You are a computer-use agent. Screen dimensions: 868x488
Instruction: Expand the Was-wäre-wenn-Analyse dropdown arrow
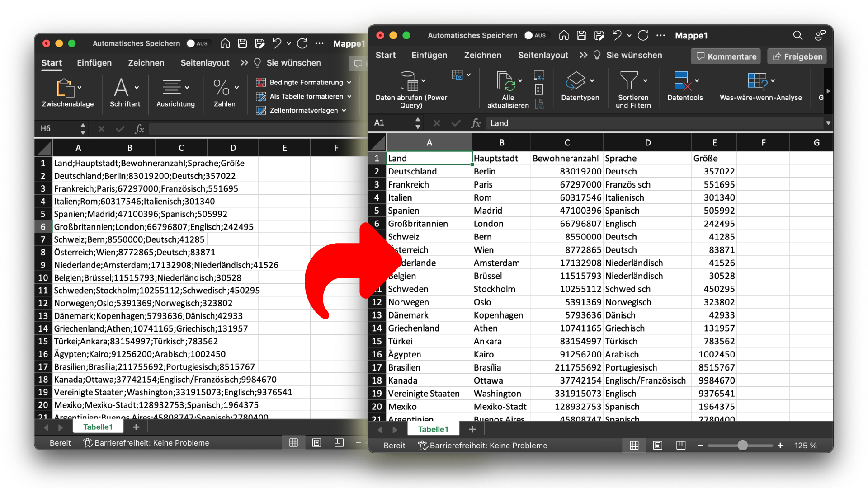tap(773, 81)
